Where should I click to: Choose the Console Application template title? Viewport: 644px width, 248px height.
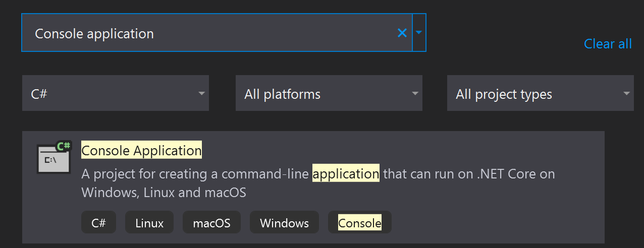point(141,150)
